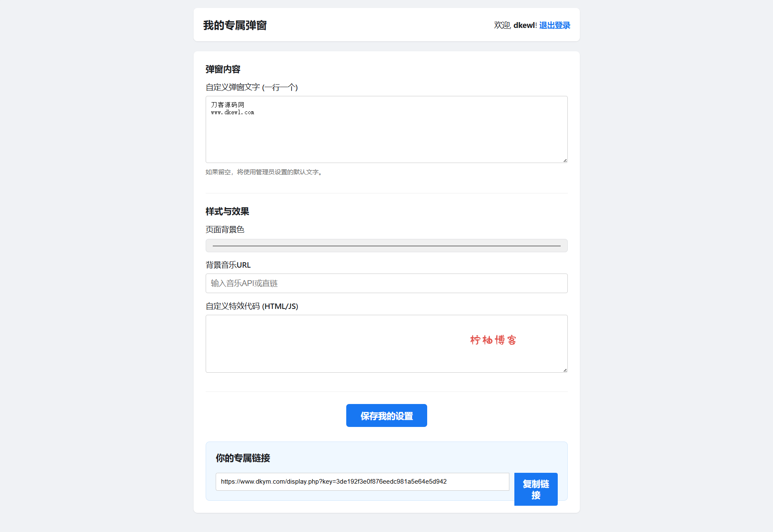Click the 我的专属弹窗 page title
This screenshot has height=532, width=773.
tap(235, 25)
